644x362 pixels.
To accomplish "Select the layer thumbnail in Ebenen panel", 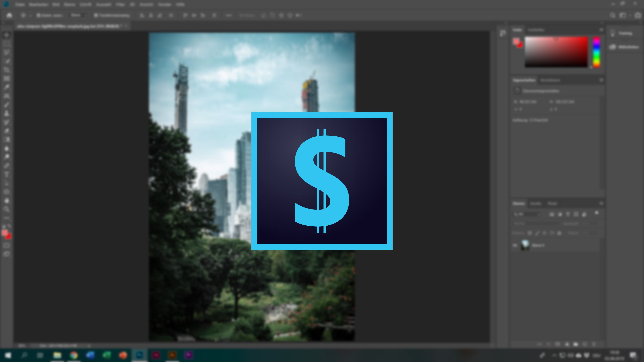I will pyautogui.click(x=525, y=245).
